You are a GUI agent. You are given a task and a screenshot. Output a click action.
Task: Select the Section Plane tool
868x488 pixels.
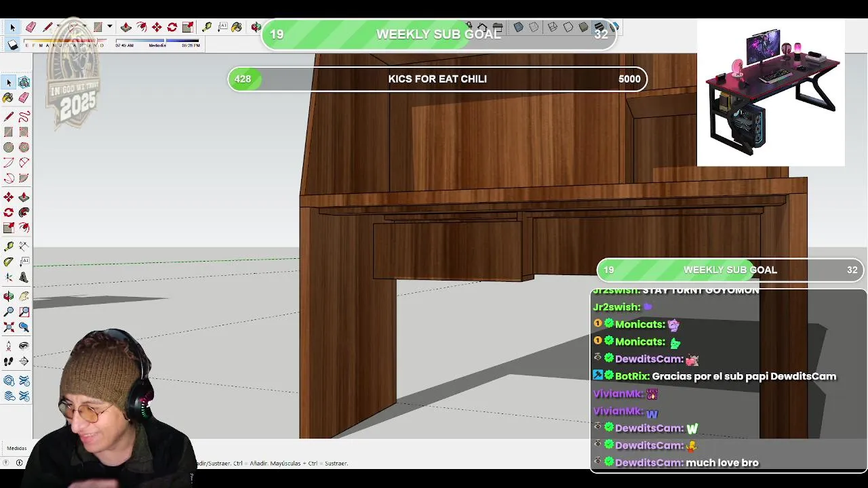coord(24,361)
